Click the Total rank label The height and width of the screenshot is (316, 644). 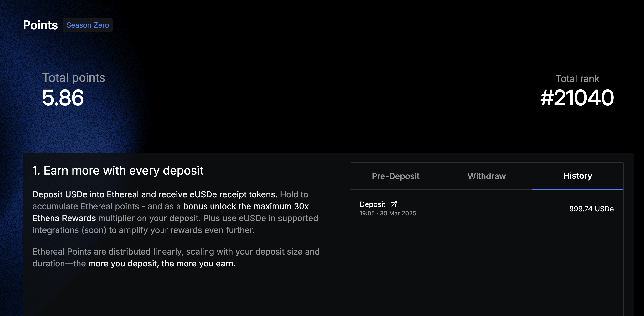(577, 79)
